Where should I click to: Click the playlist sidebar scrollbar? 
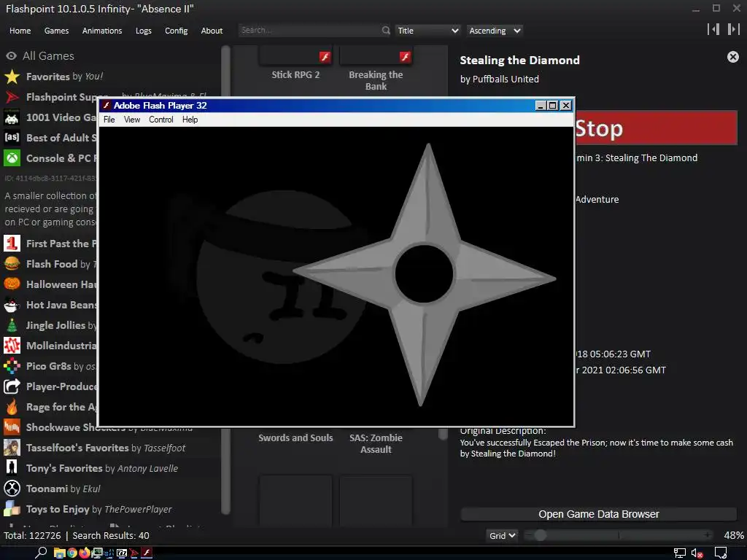tap(226, 280)
